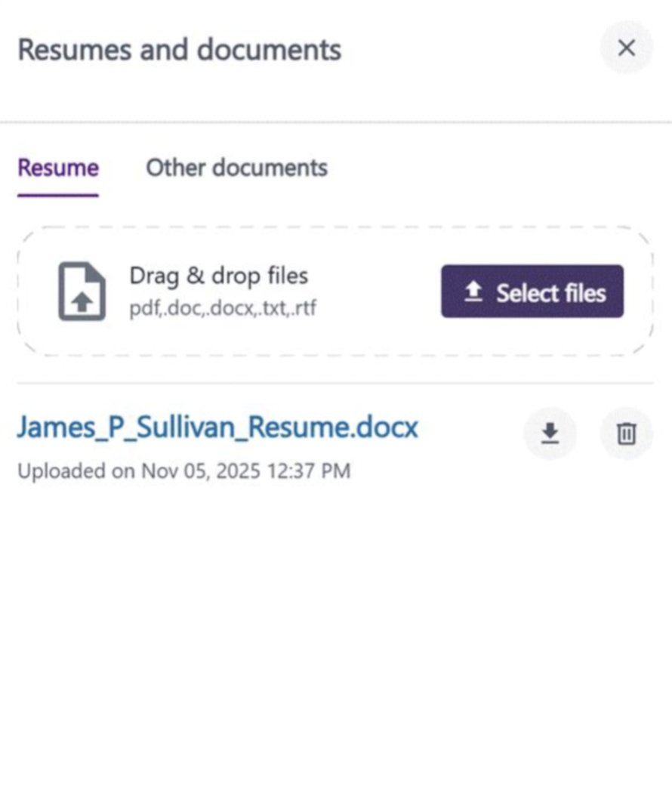Close the Resumes and documents panel

pyautogui.click(x=626, y=48)
